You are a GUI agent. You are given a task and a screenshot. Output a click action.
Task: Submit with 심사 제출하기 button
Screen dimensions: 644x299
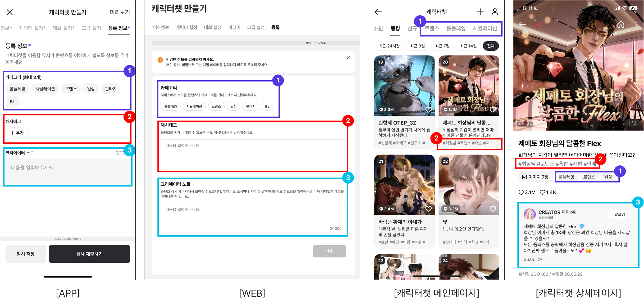89,254
